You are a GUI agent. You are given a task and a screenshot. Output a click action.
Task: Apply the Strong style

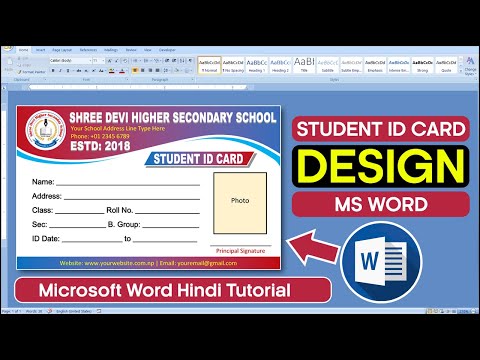pyautogui.click(x=423, y=65)
